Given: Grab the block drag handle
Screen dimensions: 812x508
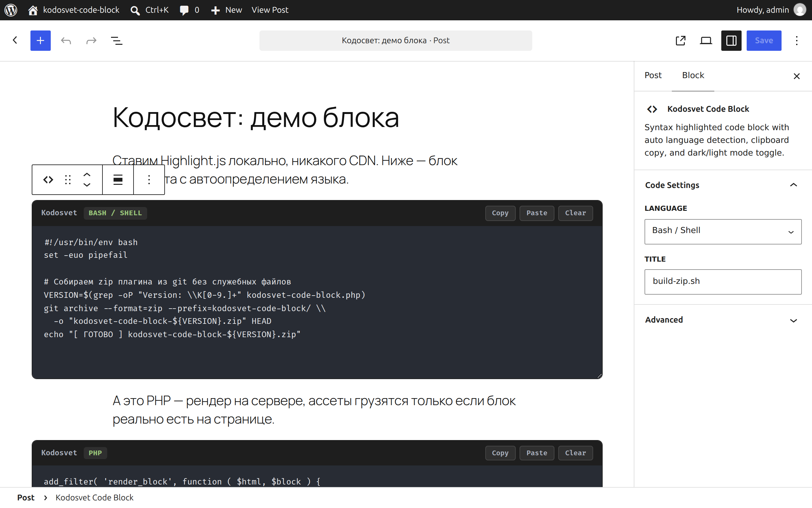Looking at the screenshot, I should pyautogui.click(x=68, y=180).
